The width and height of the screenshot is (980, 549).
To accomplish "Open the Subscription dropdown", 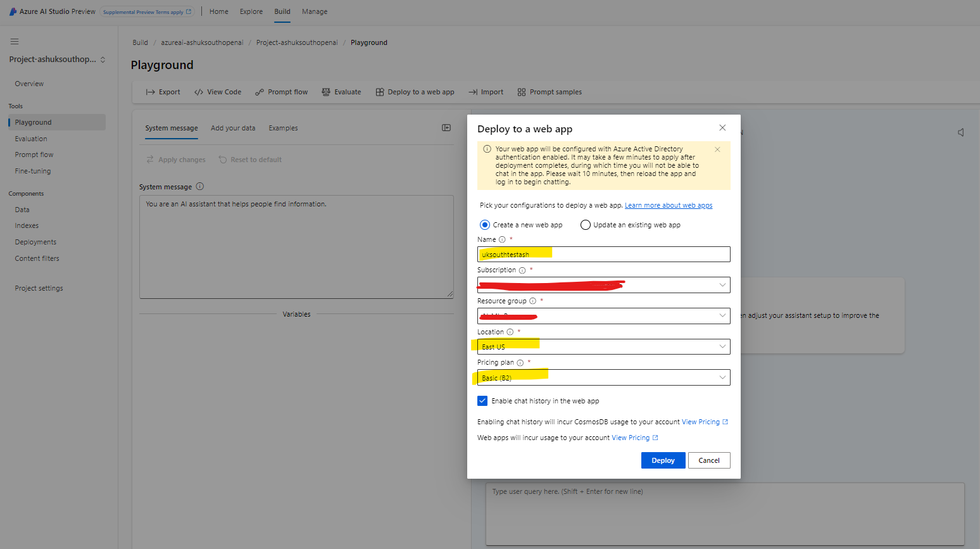I will click(x=603, y=285).
